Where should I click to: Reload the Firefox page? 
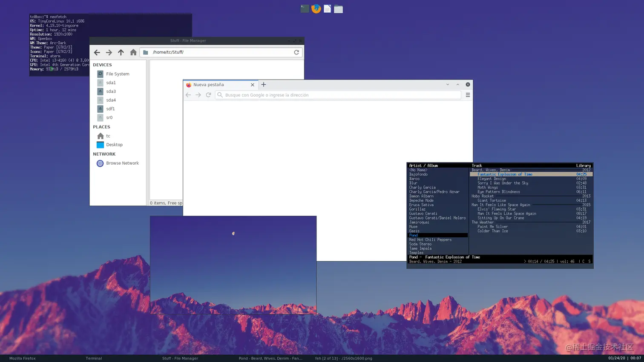pos(208,95)
